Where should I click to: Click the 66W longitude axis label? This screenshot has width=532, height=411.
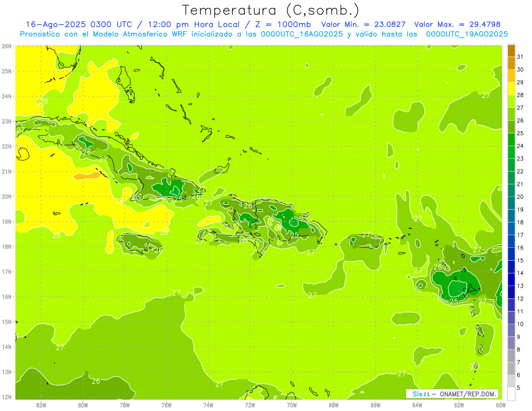click(x=376, y=405)
